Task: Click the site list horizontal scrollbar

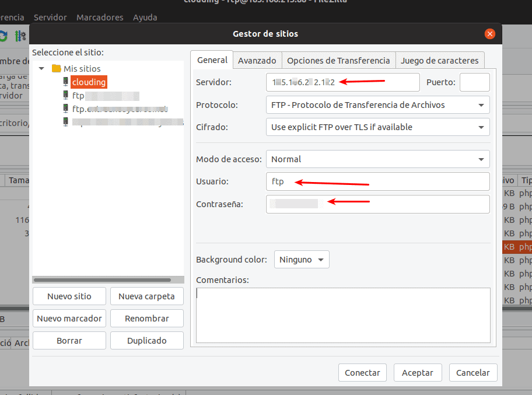Action: coord(102,280)
